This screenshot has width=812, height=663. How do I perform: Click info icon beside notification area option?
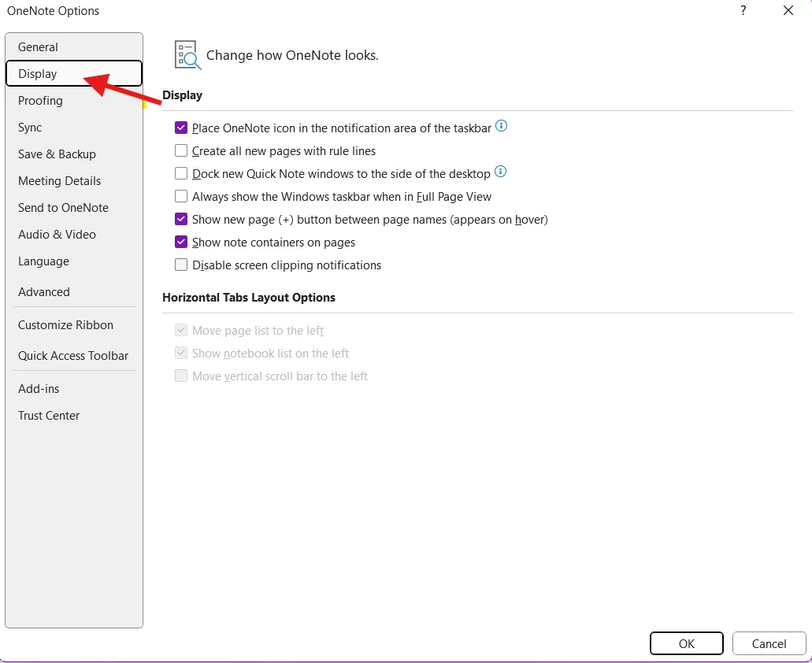[x=501, y=126]
